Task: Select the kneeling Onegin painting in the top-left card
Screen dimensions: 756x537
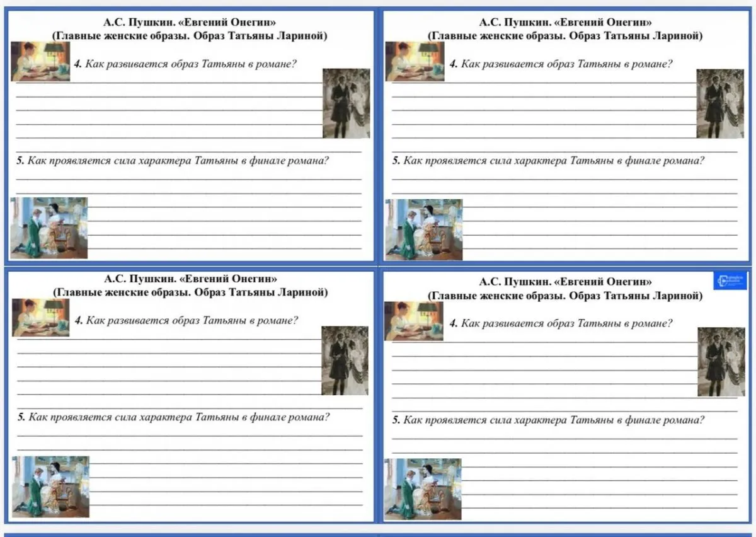Action: (49, 228)
